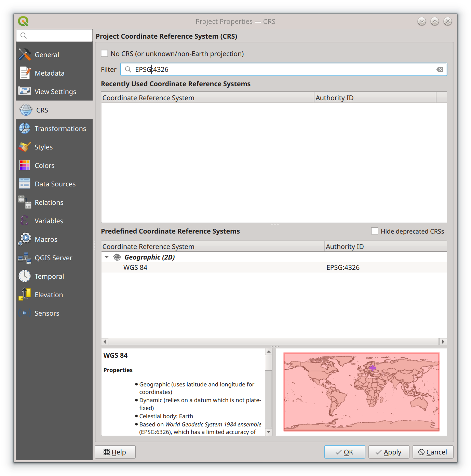Switch to View Settings tab label
471x476 pixels.
[x=55, y=92]
